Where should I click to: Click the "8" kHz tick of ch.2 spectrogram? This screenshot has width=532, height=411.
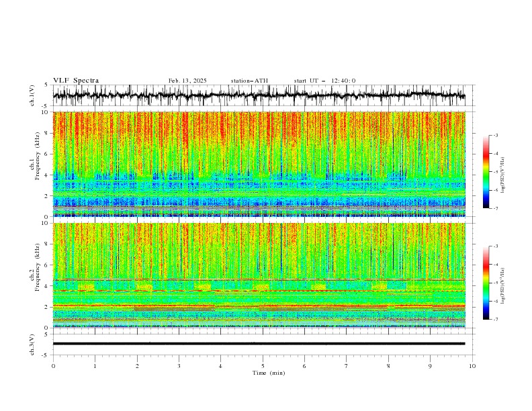tap(47, 244)
